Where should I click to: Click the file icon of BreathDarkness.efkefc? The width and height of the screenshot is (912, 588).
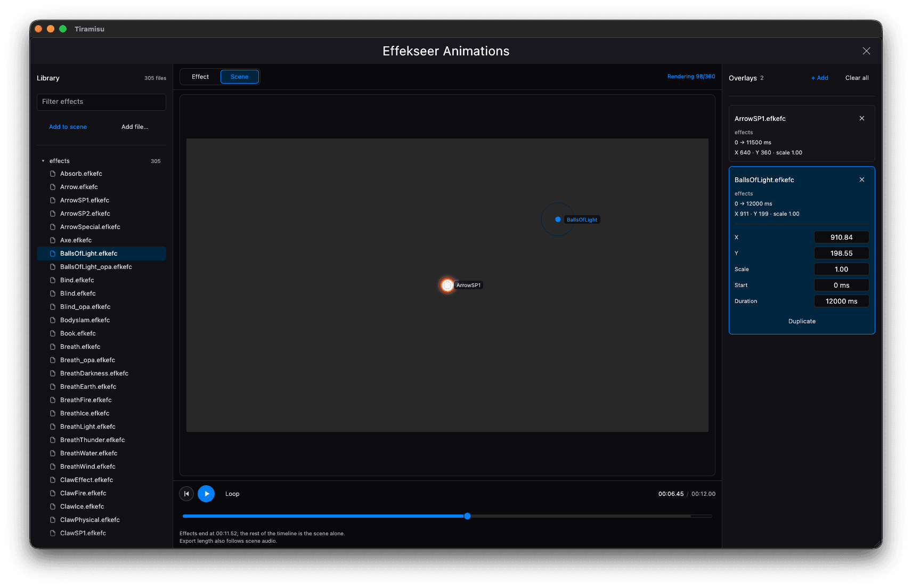point(53,373)
